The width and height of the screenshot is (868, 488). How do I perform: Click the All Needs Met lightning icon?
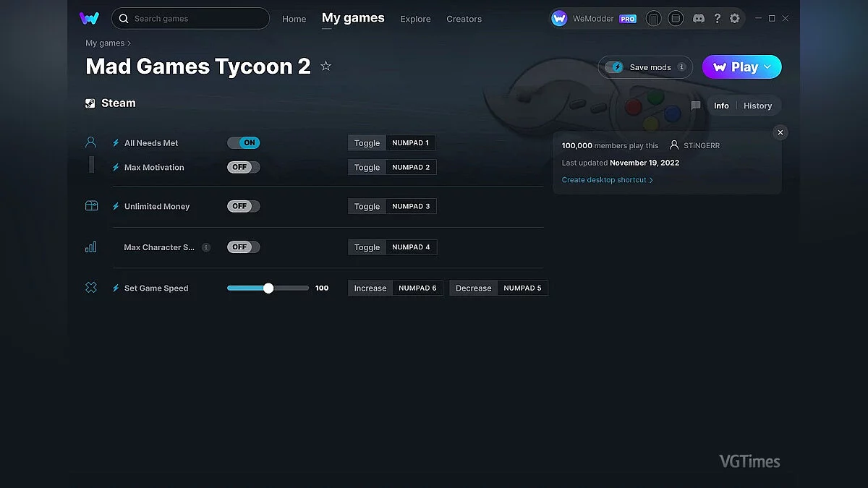116,143
